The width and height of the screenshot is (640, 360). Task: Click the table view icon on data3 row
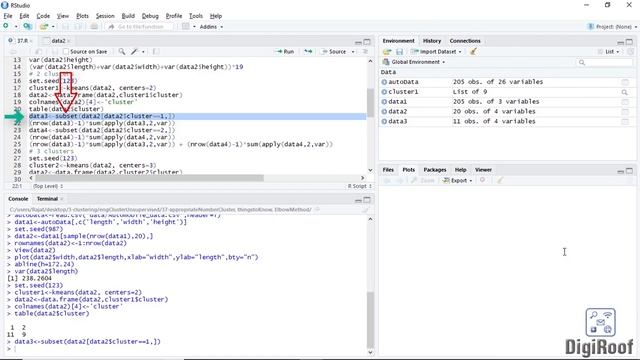pyautogui.click(x=625, y=122)
